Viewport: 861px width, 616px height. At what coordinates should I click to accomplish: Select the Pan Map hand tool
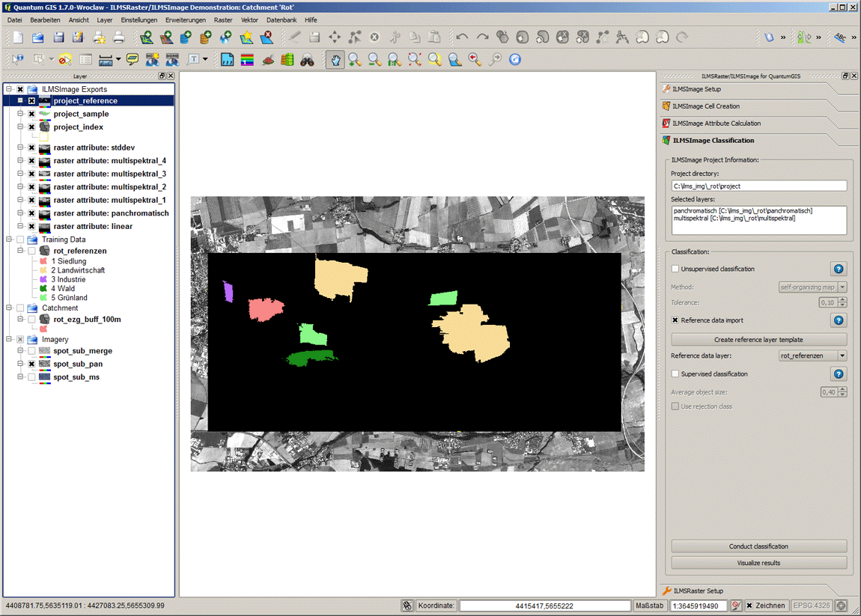[x=335, y=60]
